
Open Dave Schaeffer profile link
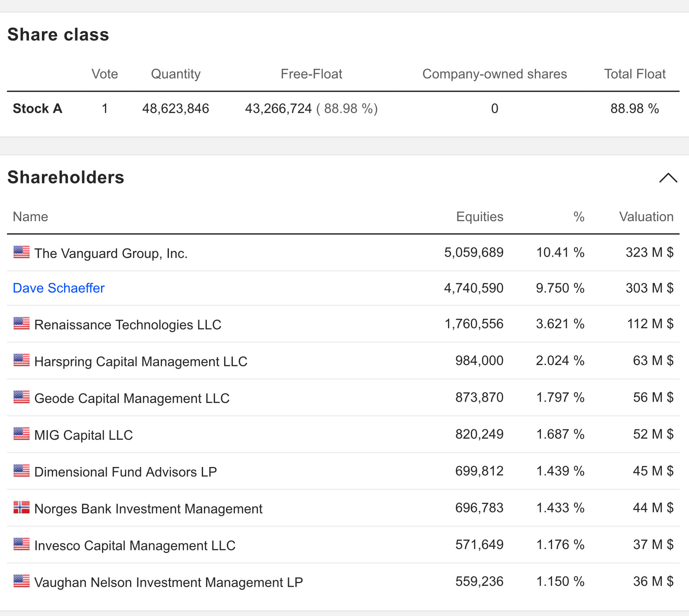click(x=59, y=288)
